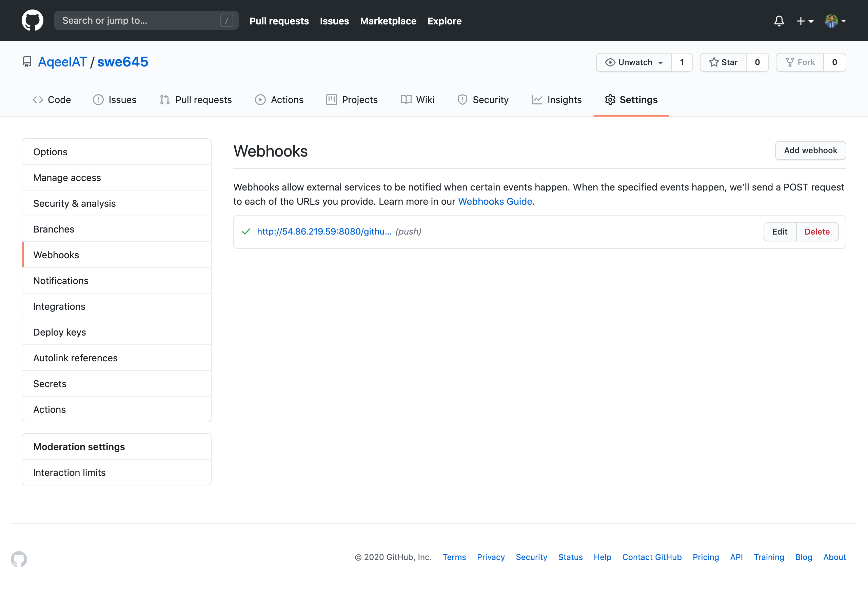This screenshot has width=868, height=602.
Task: Open the notifications bell
Action: point(779,21)
